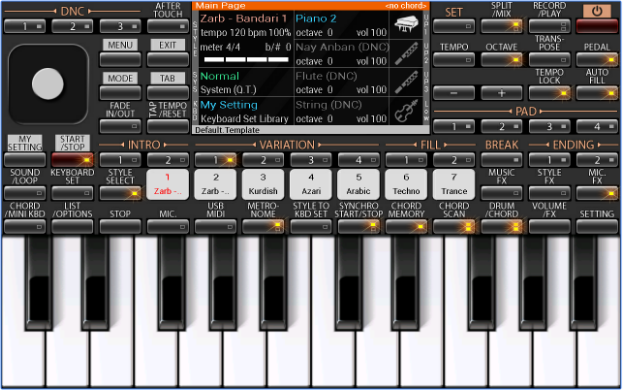
Task: Click the Tab button
Action: click(x=168, y=93)
